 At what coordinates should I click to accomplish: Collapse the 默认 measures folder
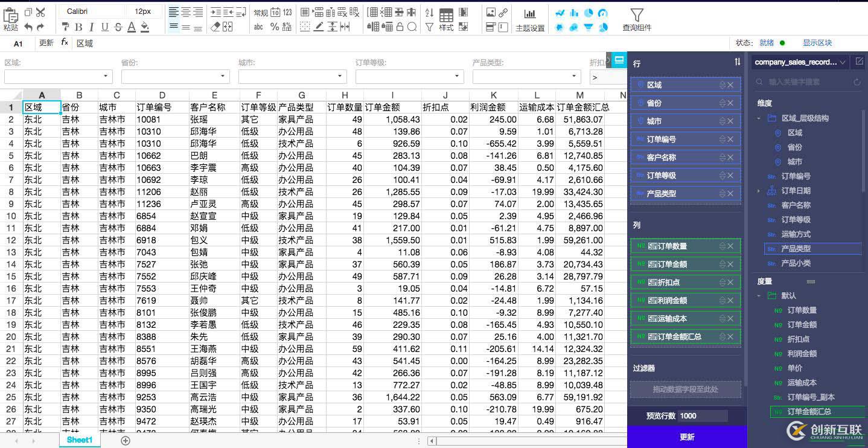(759, 296)
